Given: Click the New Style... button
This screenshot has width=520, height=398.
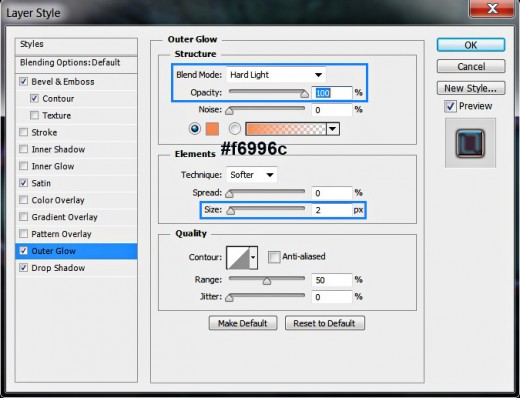Looking at the screenshot, I should click(471, 88).
